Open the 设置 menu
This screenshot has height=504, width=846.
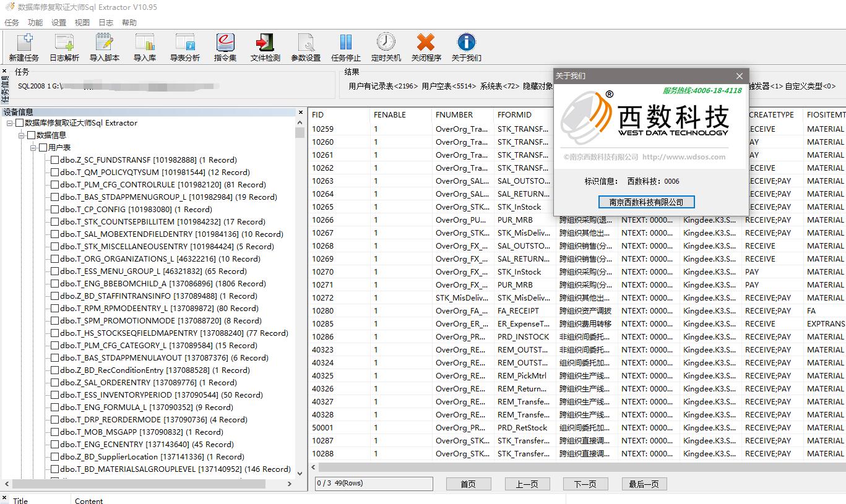pos(59,23)
